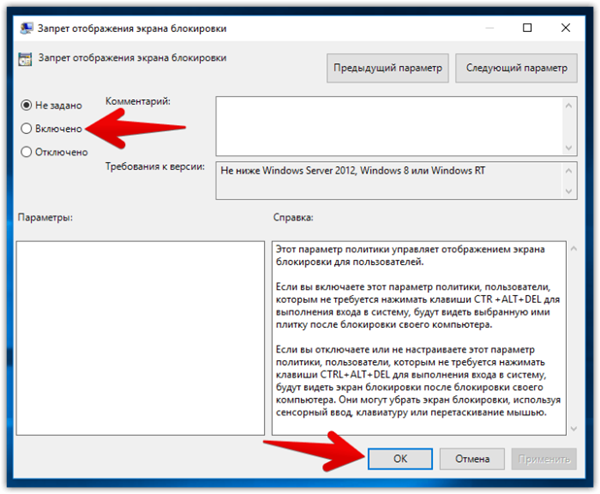The width and height of the screenshot is (600, 494).
Task: Click Справка pane scroll down arrow
Action: (573, 429)
